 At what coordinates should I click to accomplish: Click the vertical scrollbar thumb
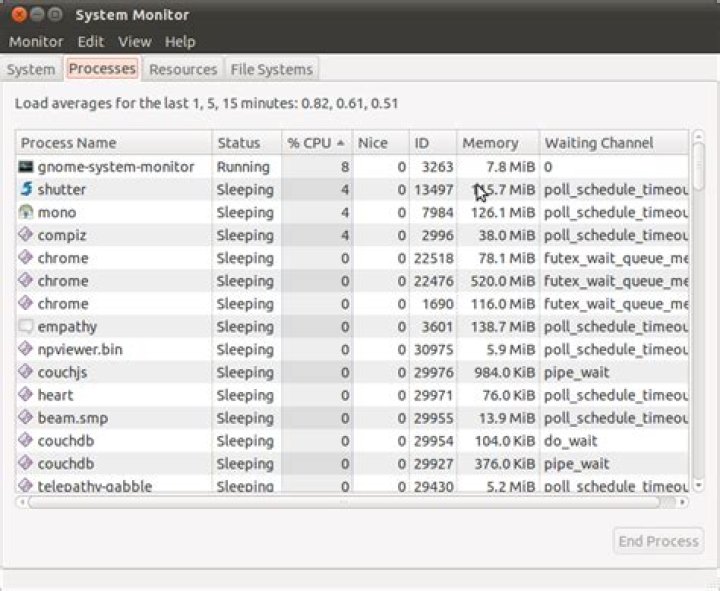point(698,166)
